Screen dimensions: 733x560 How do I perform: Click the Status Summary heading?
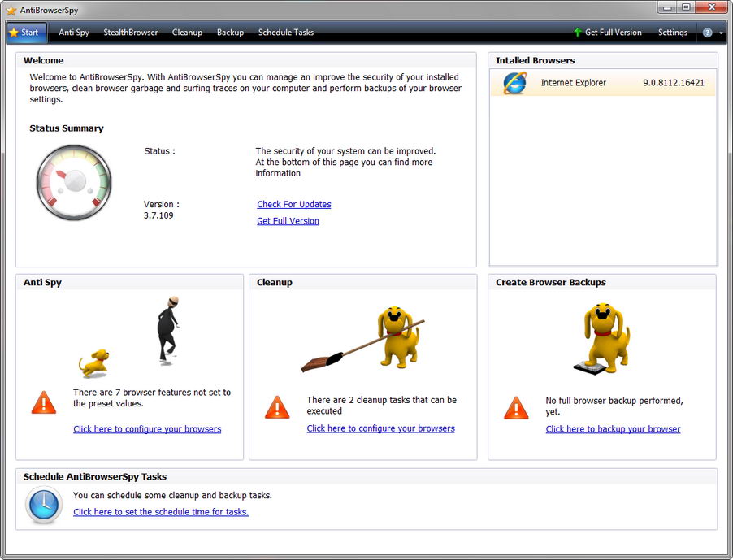coord(67,128)
